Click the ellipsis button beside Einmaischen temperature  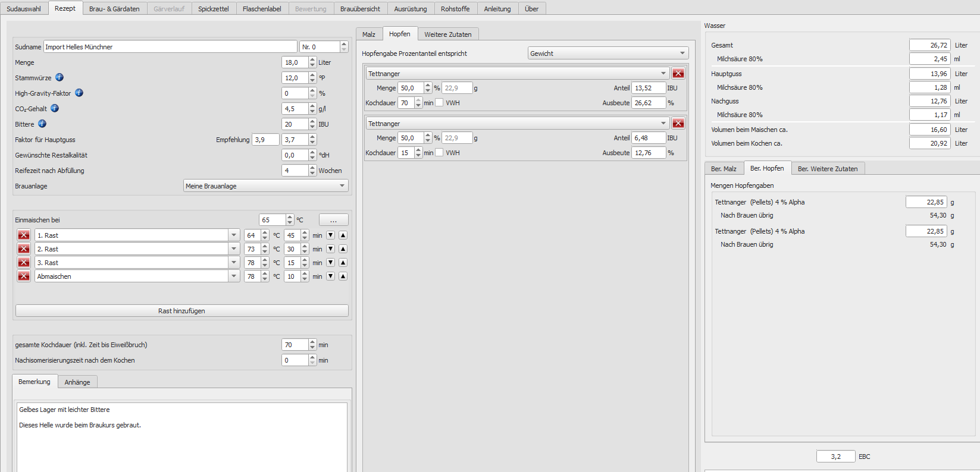coord(333,220)
